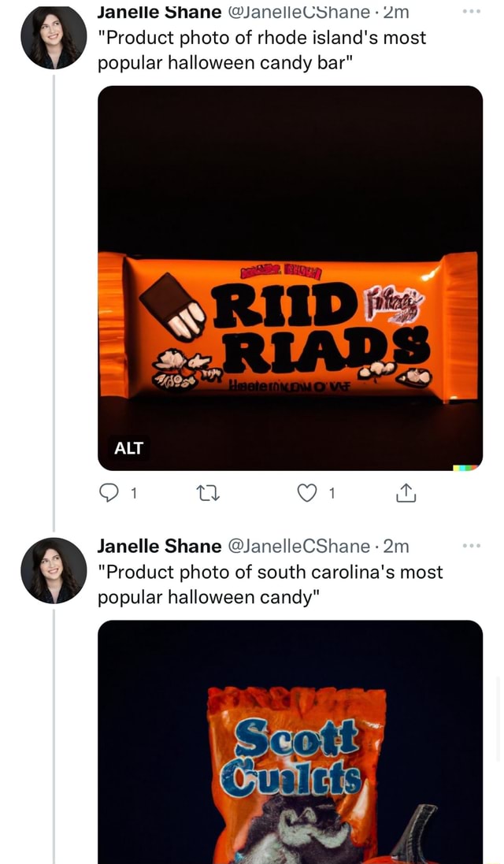Show the ALT text for the candy bar image
The width and height of the screenshot is (504, 864).
point(127,449)
